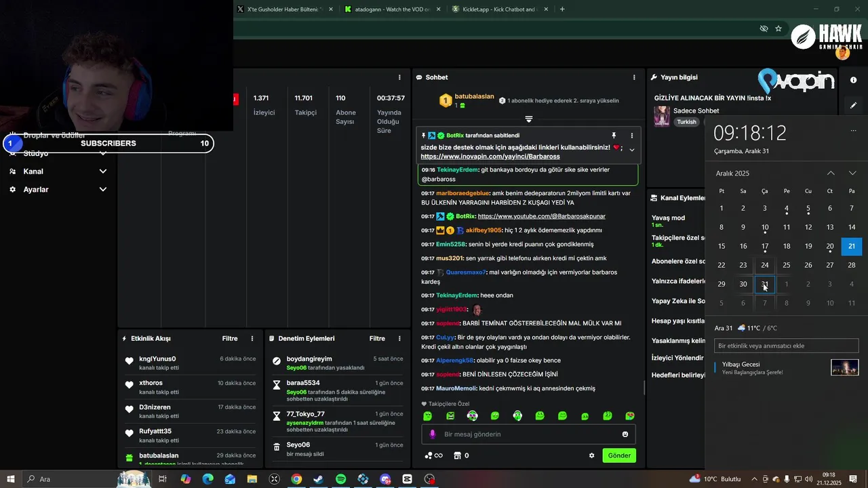Open the pinned message three-dot options

pos(632,136)
